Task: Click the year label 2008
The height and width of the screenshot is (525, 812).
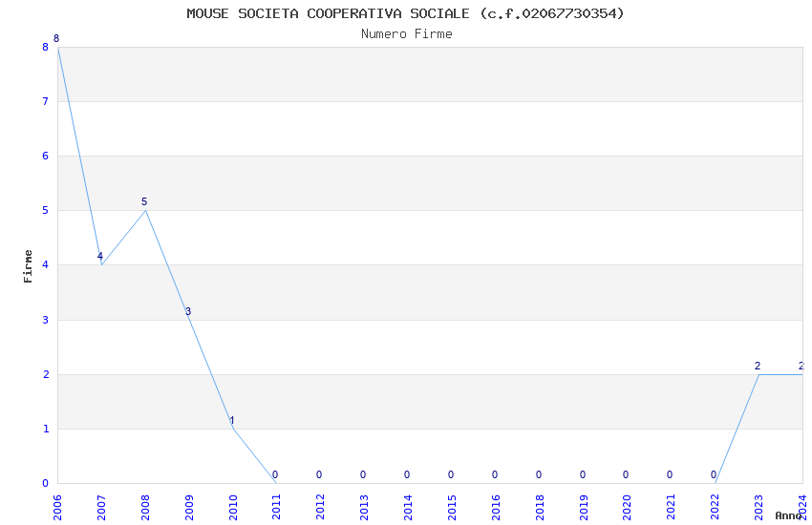Action: (145, 507)
